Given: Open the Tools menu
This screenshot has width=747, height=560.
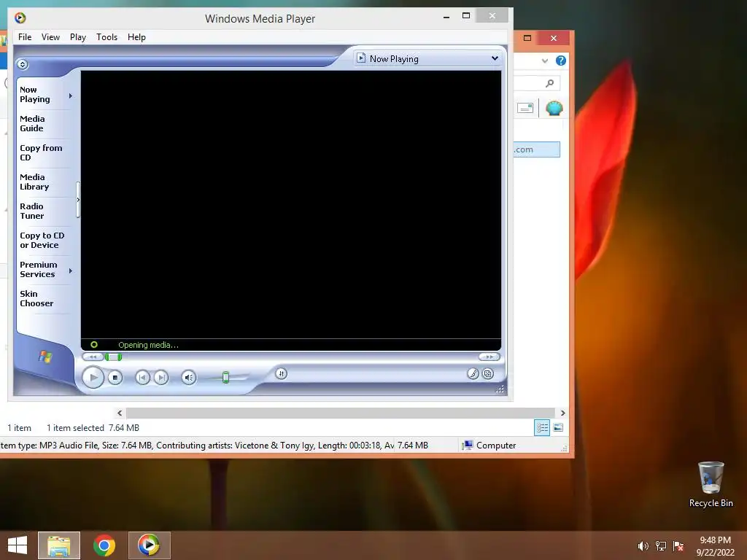Looking at the screenshot, I should click(107, 37).
